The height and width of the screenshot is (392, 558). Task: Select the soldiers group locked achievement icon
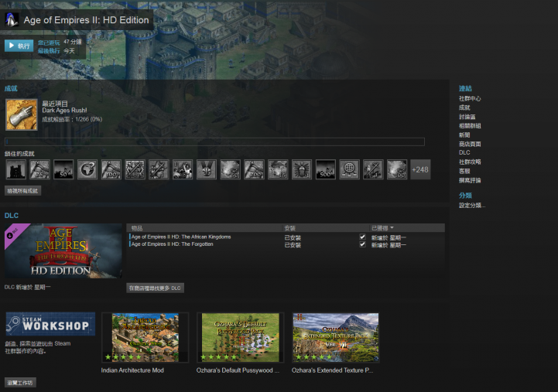pos(183,169)
